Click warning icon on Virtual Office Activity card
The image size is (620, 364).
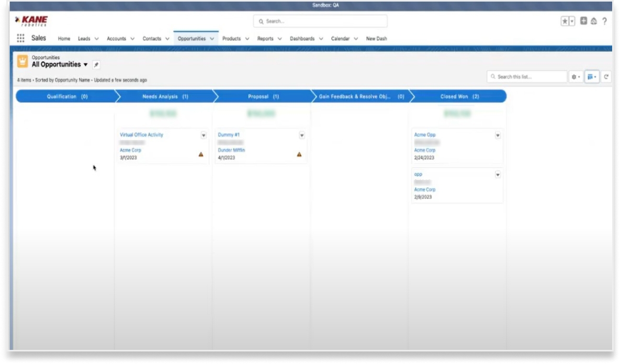point(201,154)
